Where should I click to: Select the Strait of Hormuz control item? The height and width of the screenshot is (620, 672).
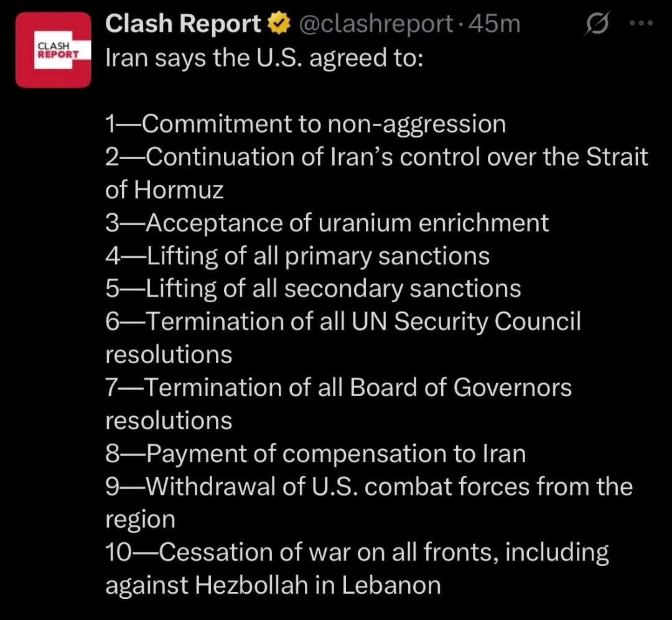376,157
